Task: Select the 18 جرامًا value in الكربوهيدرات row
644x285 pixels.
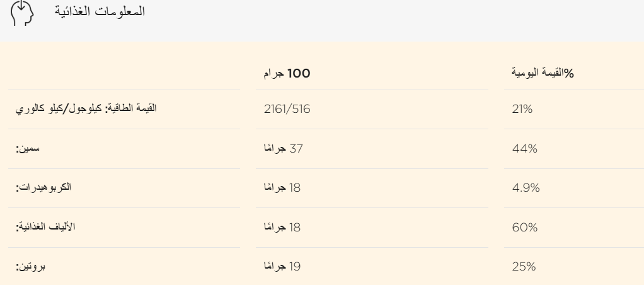Action: click(x=283, y=188)
